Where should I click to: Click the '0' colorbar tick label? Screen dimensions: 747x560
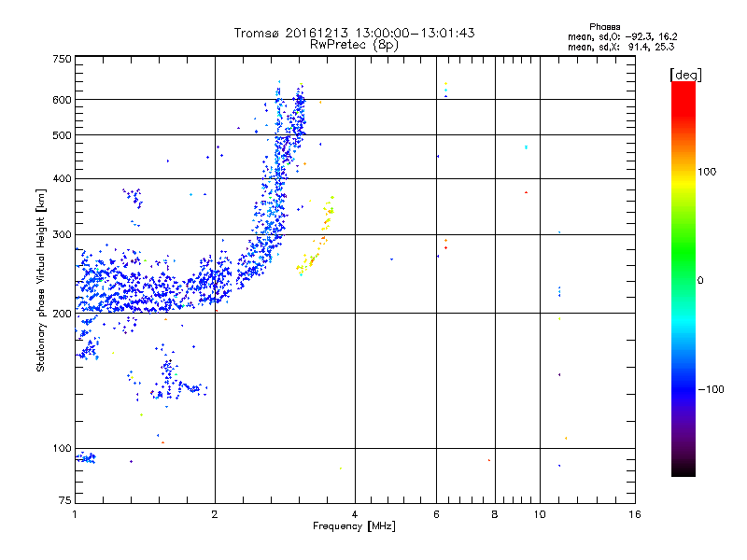700,281
